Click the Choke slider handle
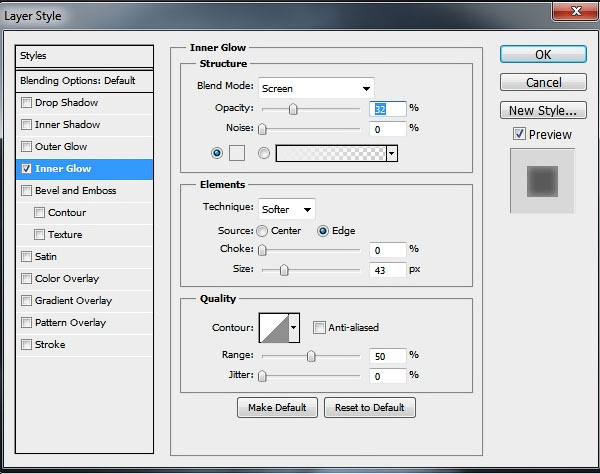 pyautogui.click(x=262, y=250)
